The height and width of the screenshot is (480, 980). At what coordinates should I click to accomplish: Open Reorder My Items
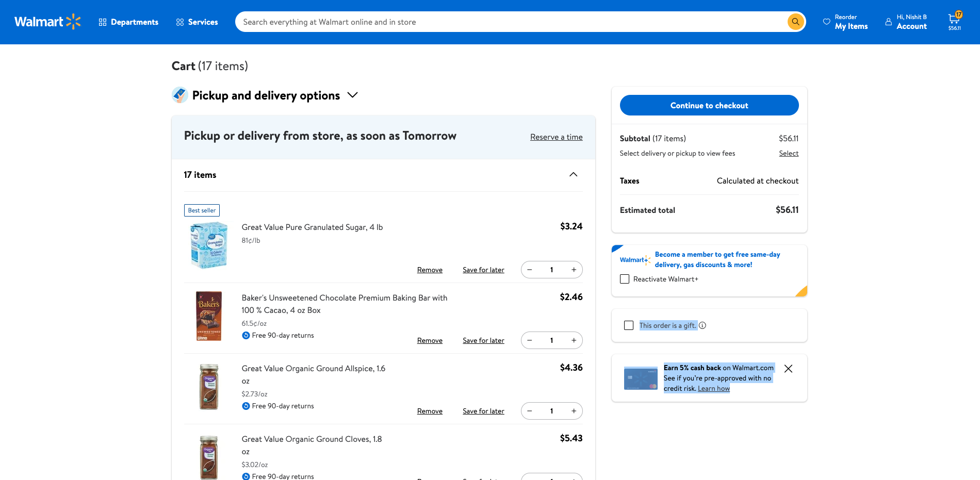tap(845, 22)
